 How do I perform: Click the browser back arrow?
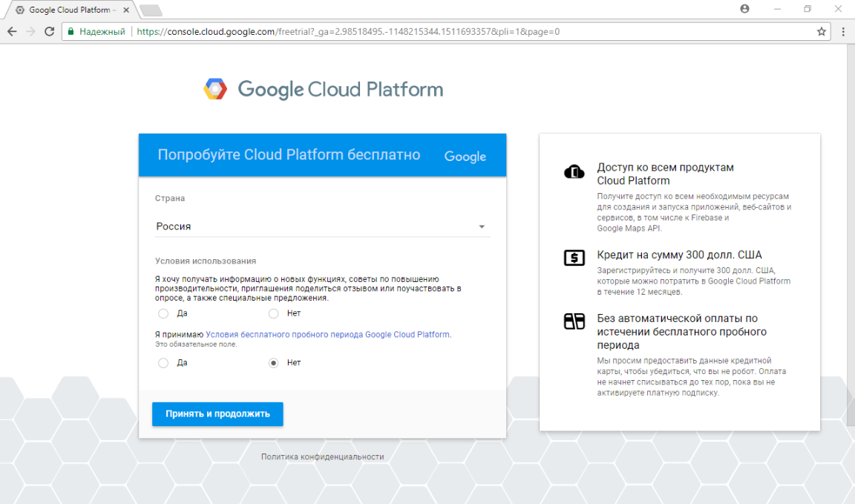[x=12, y=32]
